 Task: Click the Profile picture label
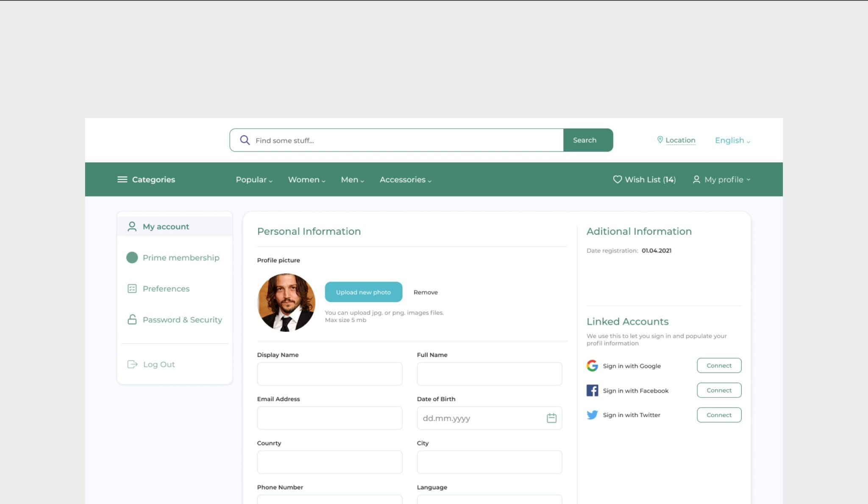pos(278,260)
